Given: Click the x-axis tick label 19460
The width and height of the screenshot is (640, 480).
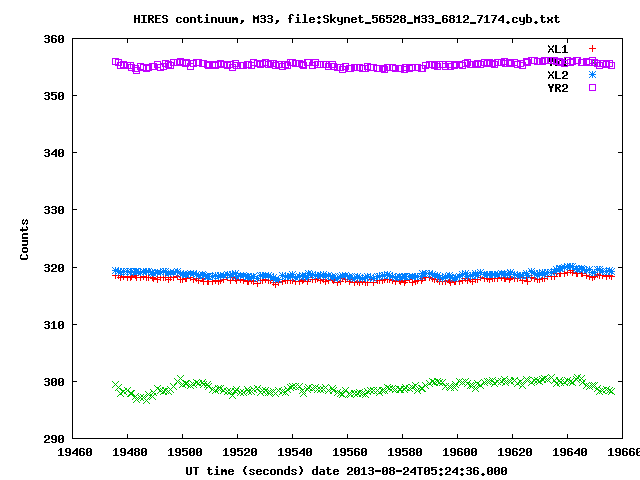Looking at the screenshot, I should [74, 452].
